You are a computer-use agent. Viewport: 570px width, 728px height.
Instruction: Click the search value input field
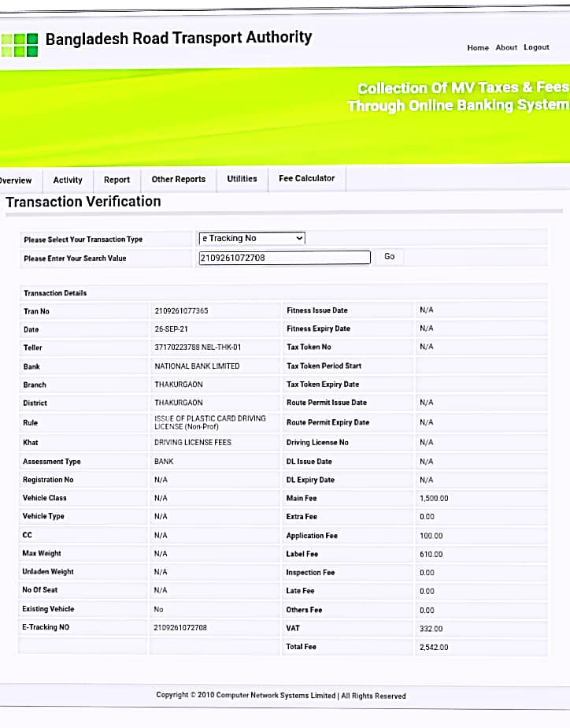coord(285,258)
